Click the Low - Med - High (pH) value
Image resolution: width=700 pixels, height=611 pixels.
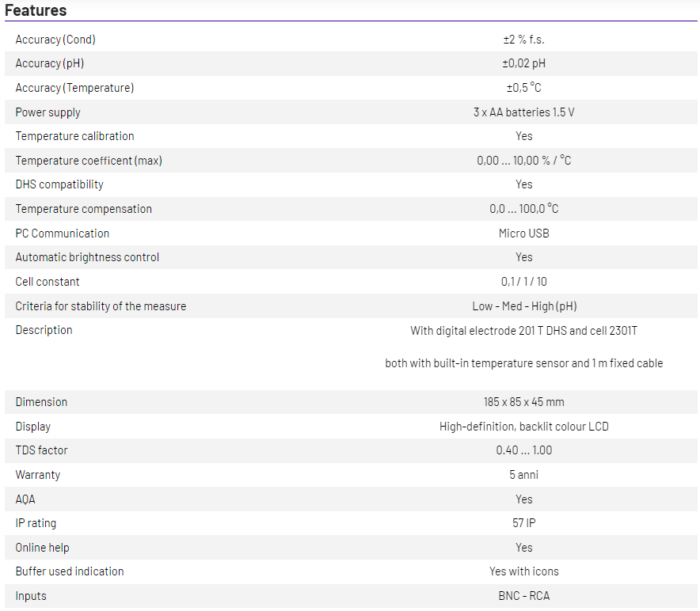523,306
